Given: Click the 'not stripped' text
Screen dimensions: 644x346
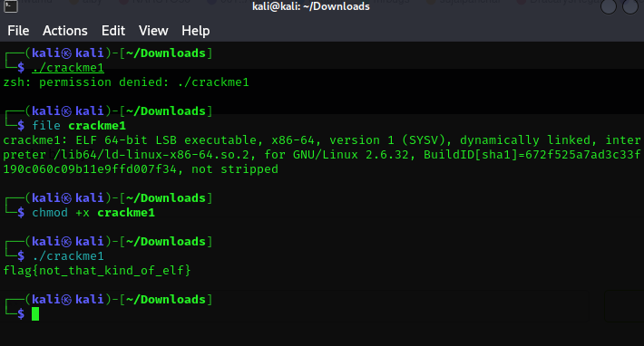Looking at the screenshot, I should point(235,169).
